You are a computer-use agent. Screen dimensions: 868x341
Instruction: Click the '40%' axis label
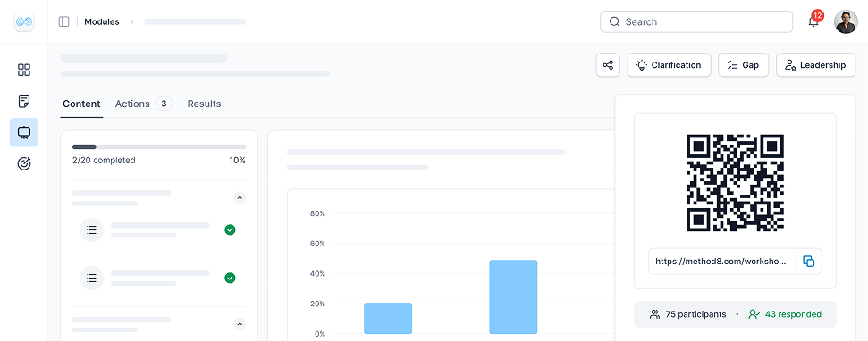(x=316, y=274)
